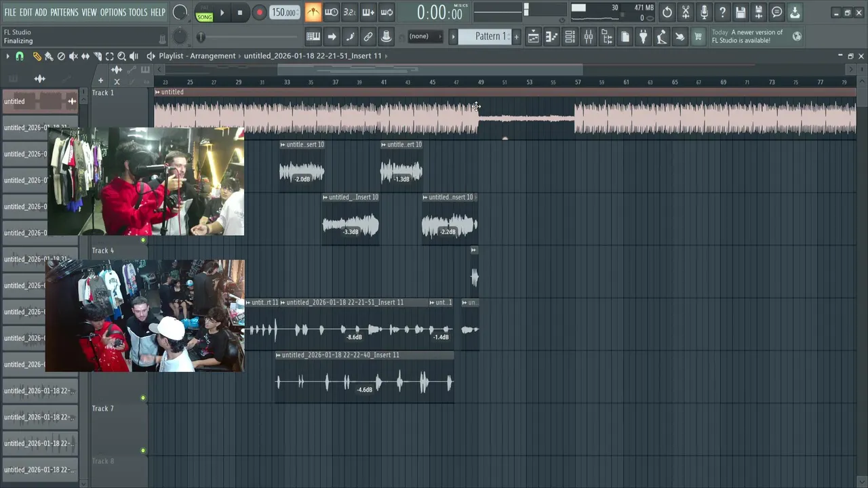Image resolution: width=868 pixels, height=488 pixels.
Task: Click the touch controller hand icon
Action: coord(679,37)
